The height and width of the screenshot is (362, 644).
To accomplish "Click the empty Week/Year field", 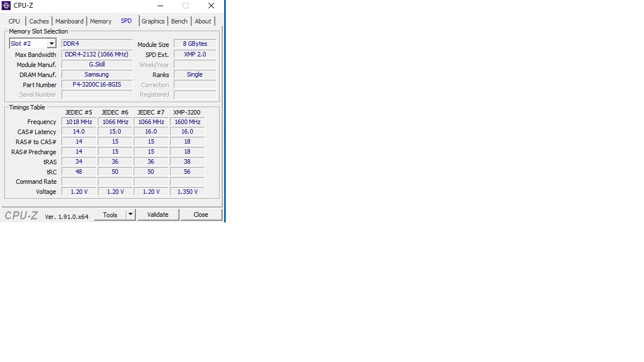I will click(195, 64).
